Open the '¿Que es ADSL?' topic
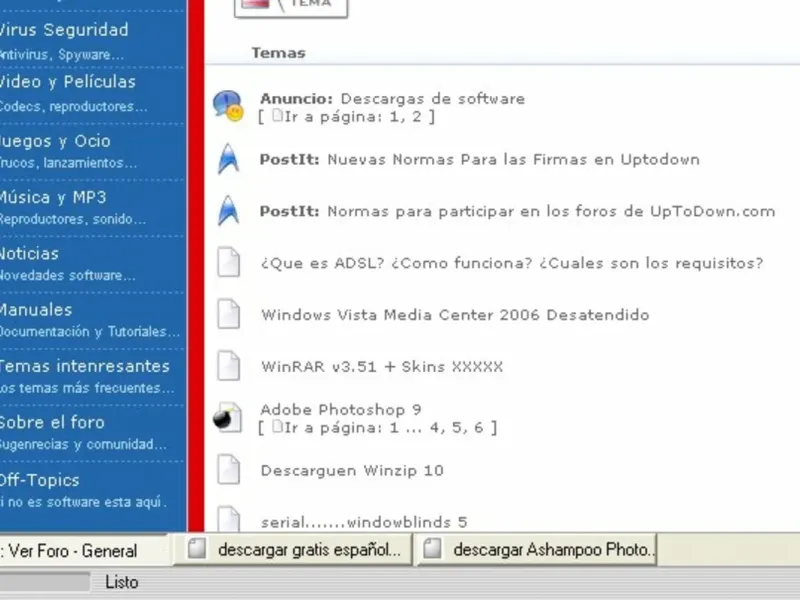Image resolution: width=800 pixels, height=600 pixels. coord(512,263)
